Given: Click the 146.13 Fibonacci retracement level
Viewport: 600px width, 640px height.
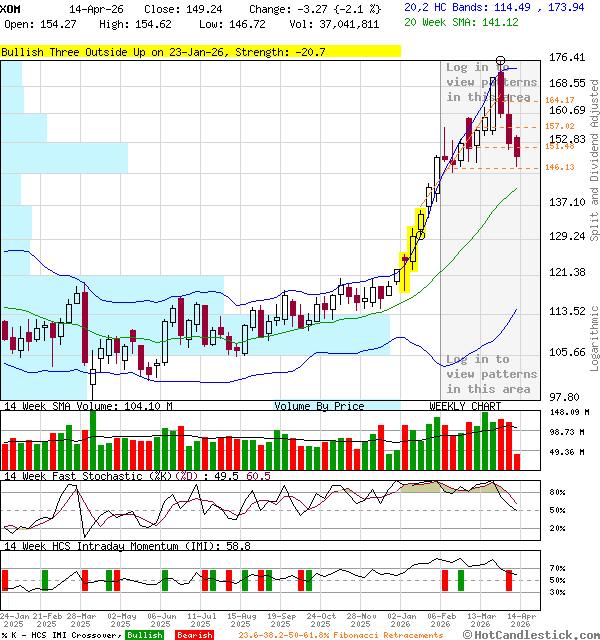Looking at the screenshot, I should point(559,168).
